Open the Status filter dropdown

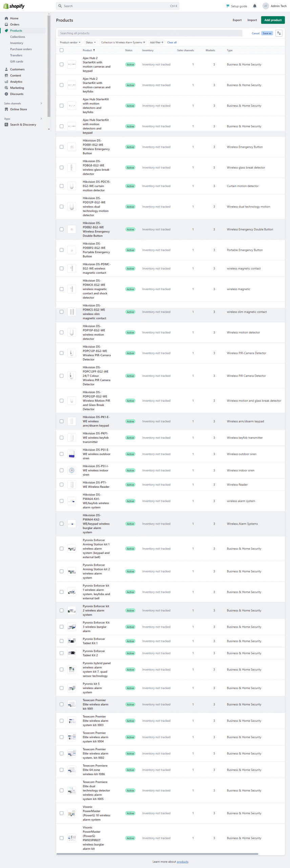[90, 42]
